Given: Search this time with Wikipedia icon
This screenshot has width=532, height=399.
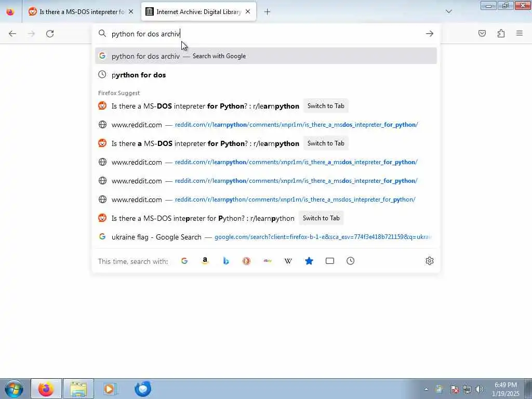Looking at the screenshot, I should click(288, 261).
